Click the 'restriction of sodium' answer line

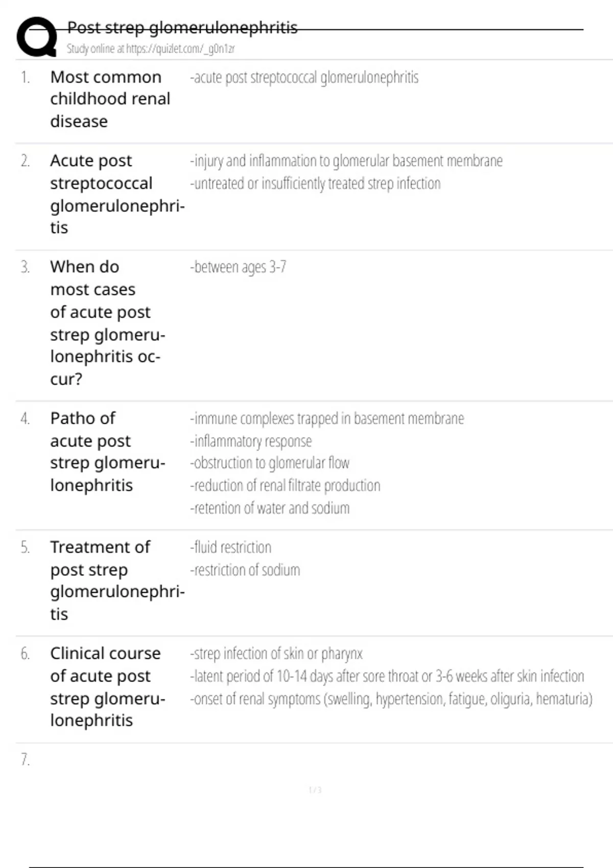point(245,570)
